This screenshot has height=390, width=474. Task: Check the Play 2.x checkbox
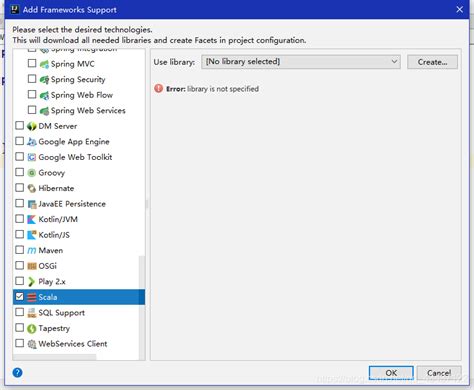pos(20,281)
